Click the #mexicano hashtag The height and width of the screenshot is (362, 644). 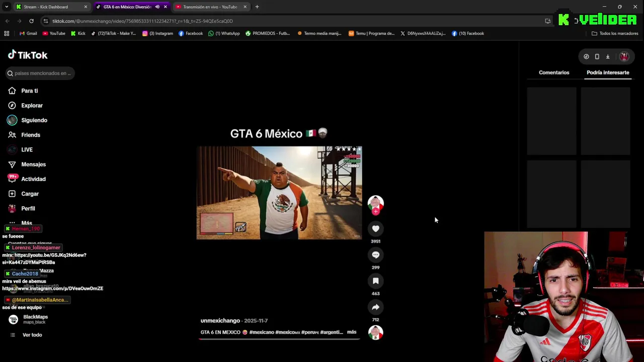pyautogui.click(x=262, y=332)
